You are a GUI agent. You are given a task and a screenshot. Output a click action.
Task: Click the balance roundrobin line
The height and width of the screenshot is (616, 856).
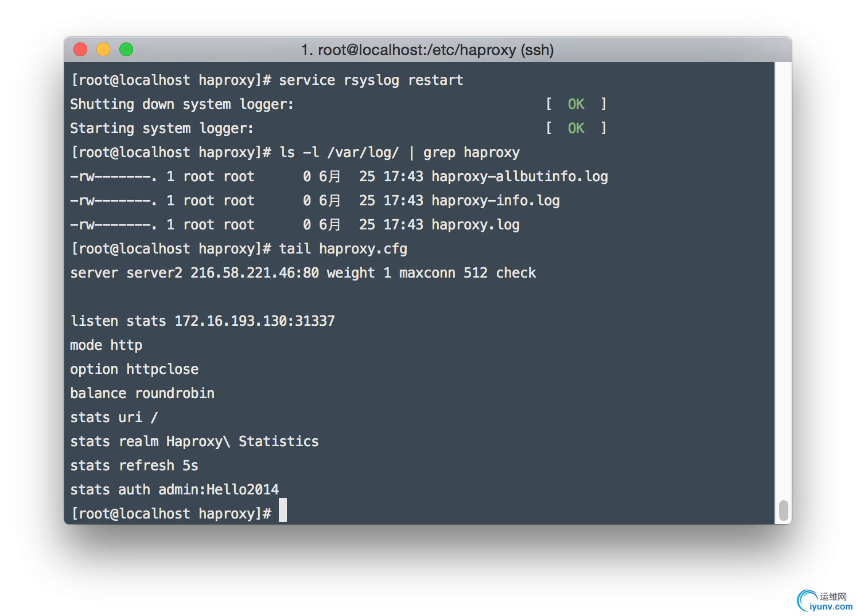click(142, 393)
